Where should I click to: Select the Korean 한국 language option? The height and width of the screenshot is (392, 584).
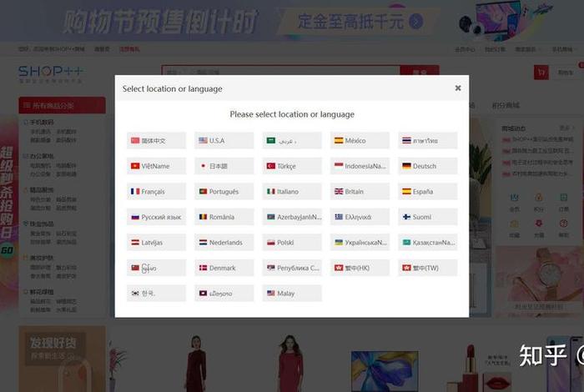point(156,293)
